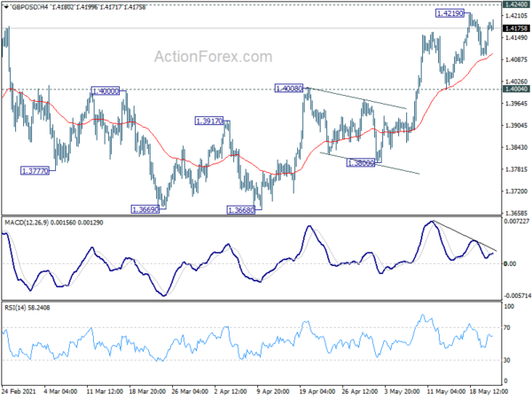The width and height of the screenshot is (532, 399).
Task: Click the 1.40000 price label box
Action: (106, 91)
